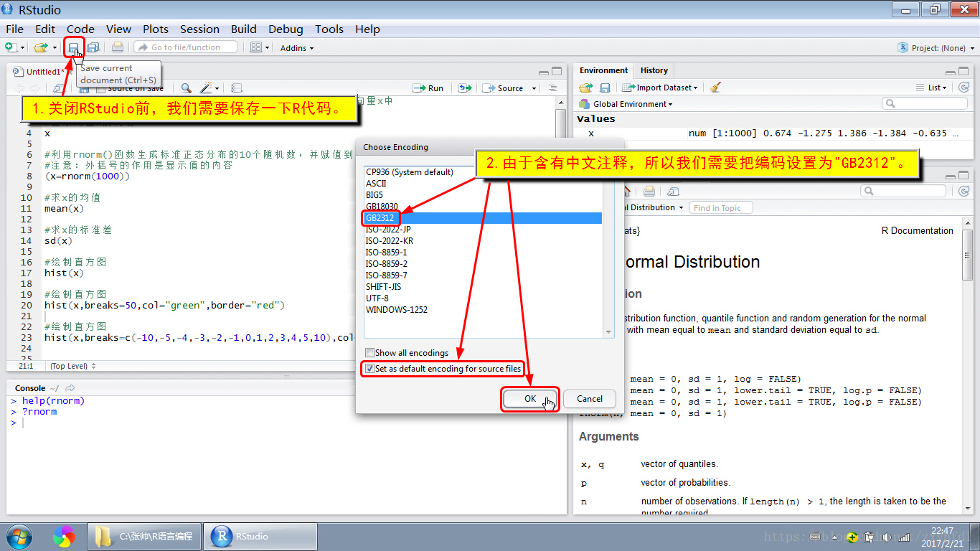This screenshot has width=980, height=551.
Task: Click the Re-run previous code icon
Action: point(466,88)
